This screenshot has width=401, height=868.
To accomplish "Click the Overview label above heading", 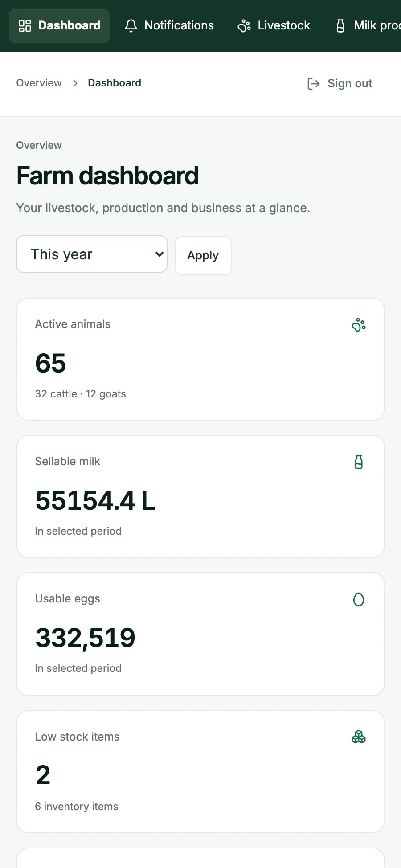I will click(x=39, y=145).
